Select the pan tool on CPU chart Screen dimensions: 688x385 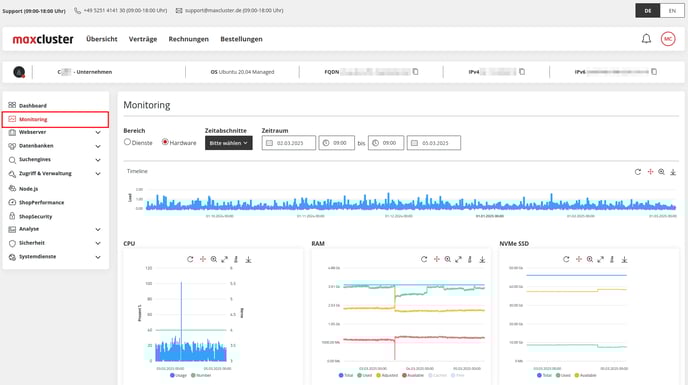click(203, 259)
